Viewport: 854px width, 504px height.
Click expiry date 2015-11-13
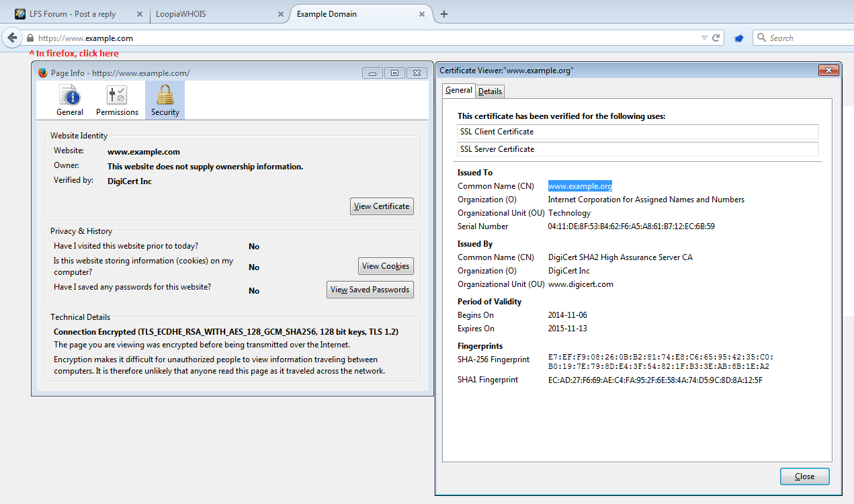[568, 329]
